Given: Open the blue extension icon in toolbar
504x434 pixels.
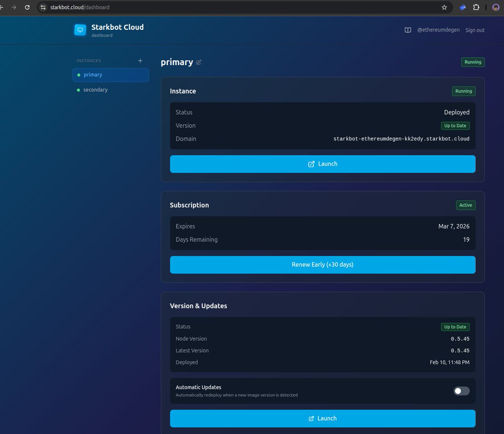Looking at the screenshot, I should (463, 7).
